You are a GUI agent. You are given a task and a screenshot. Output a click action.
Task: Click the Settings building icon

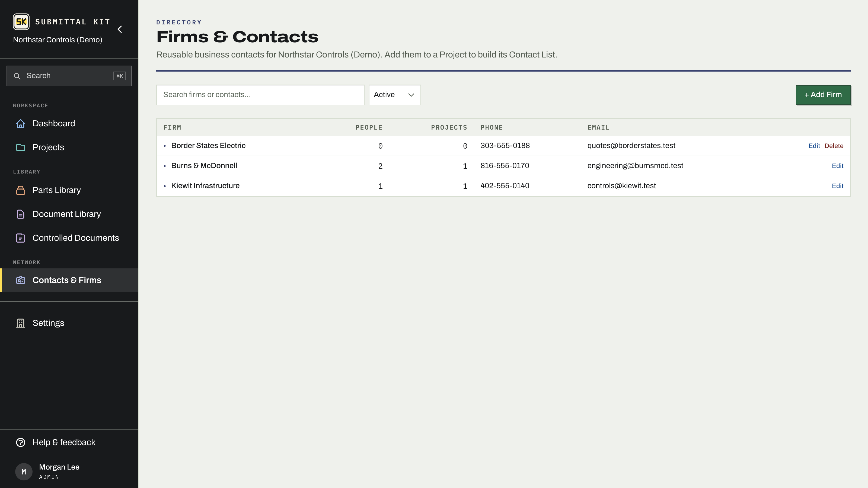point(21,323)
